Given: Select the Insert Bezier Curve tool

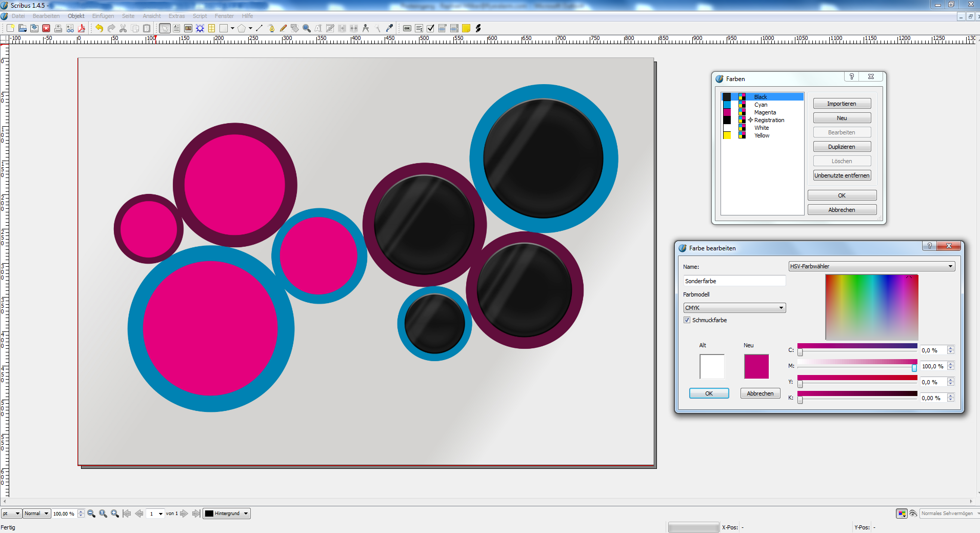Looking at the screenshot, I should [x=271, y=28].
